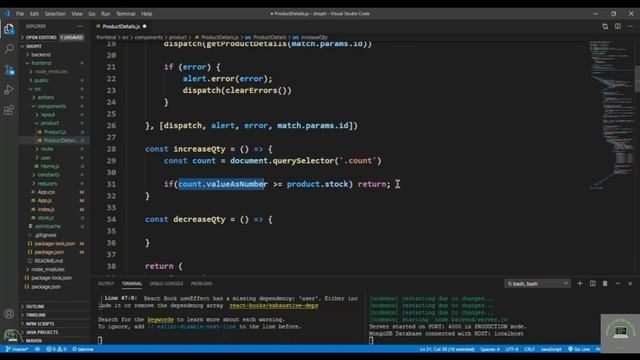The image size is (640, 360).
Task: Open the Selection menu
Action: (55, 13)
